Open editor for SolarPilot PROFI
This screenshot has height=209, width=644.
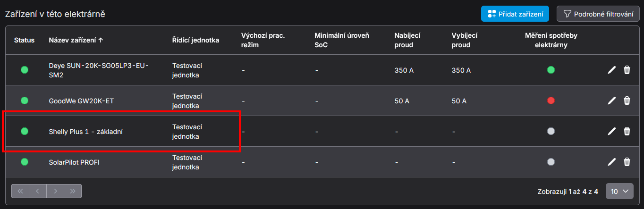pyautogui.click(x=611, y=162)
